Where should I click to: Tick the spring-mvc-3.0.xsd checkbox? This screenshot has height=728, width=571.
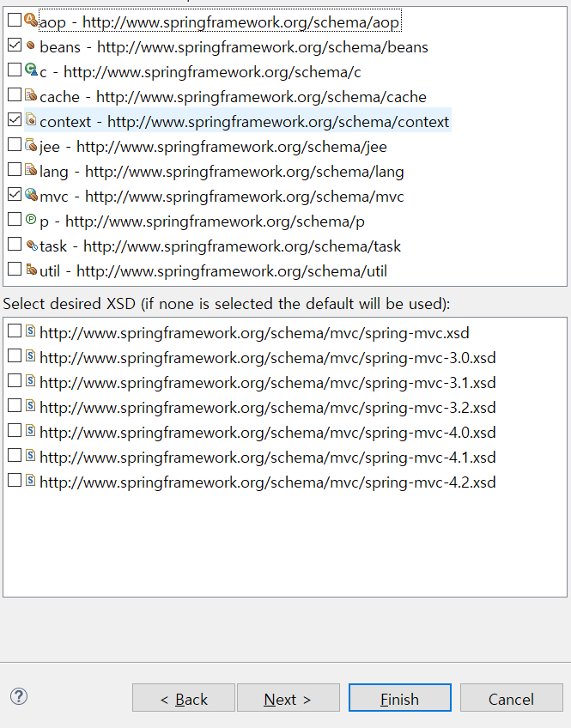coord(15,356)
